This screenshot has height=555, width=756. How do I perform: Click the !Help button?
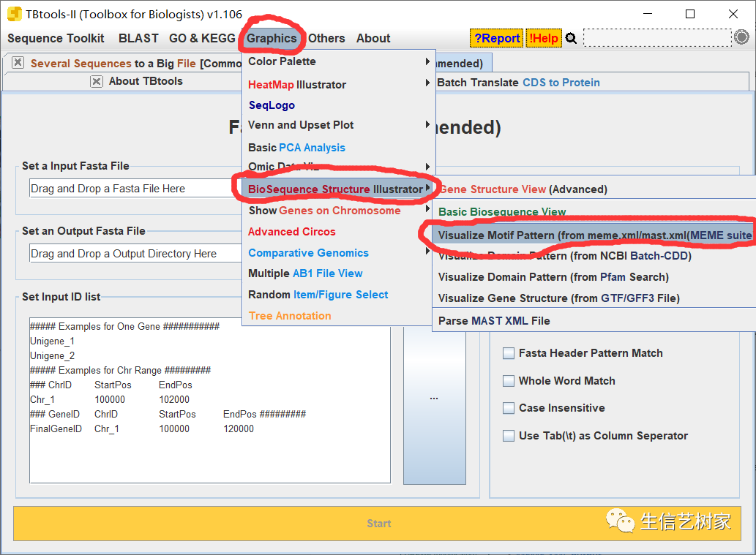coord(543,38)
